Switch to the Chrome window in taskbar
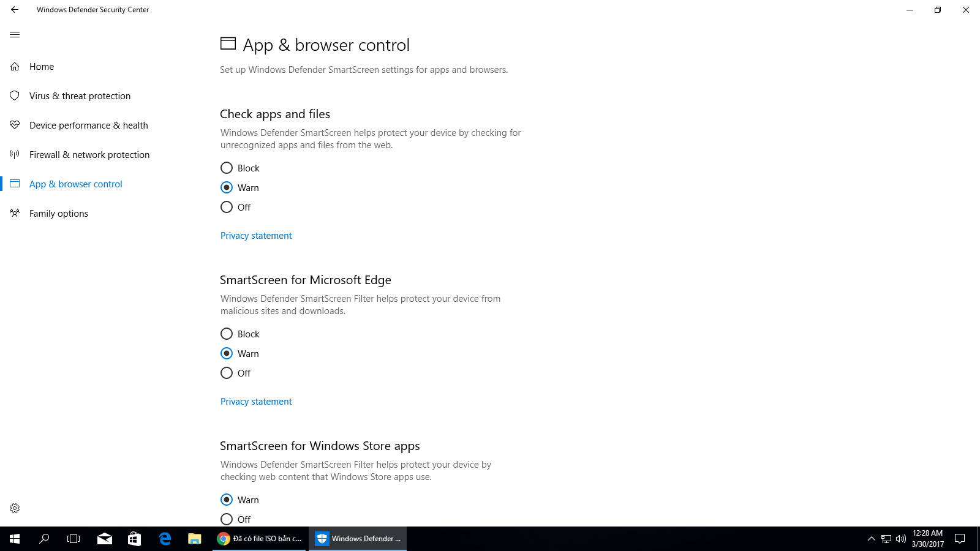The height and width of the screenshot is (551, 980). pos(259,539)
